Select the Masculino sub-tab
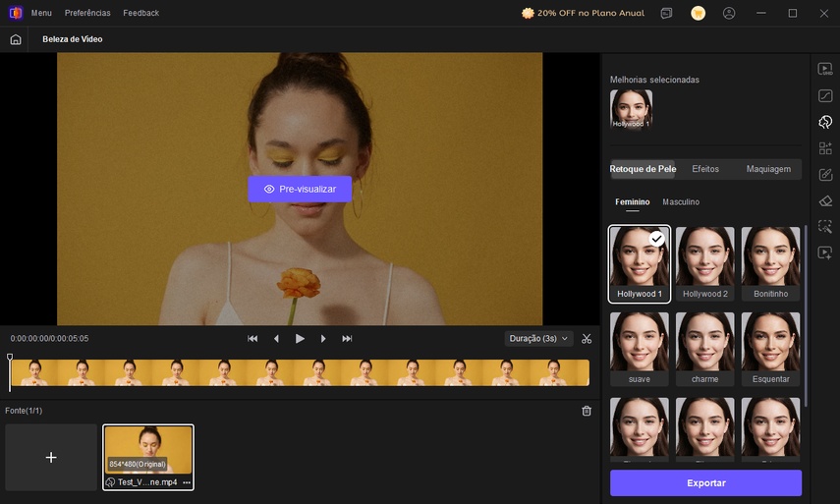 pos(681,202)
